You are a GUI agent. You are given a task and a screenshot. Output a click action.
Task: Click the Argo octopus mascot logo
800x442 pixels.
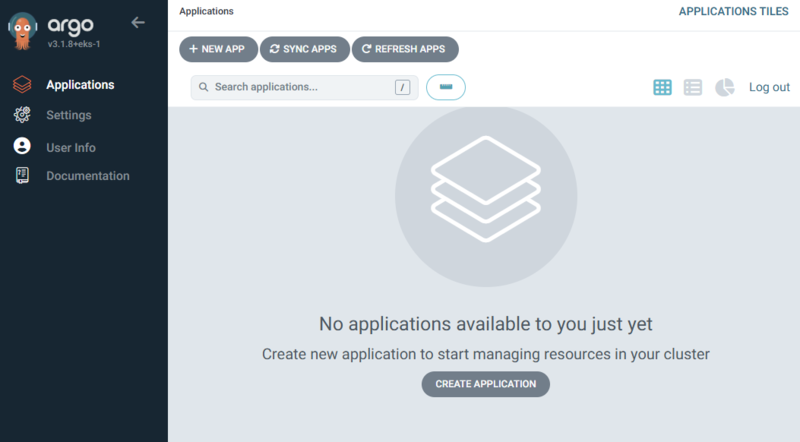click(x=22, y=31)
